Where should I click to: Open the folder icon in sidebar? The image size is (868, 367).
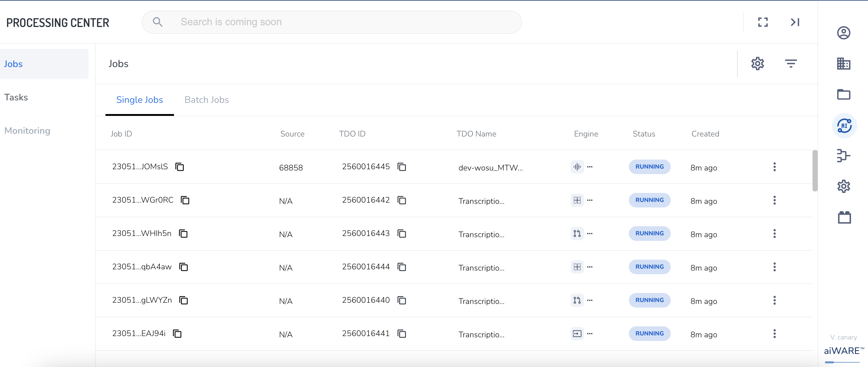click(843, 94)
